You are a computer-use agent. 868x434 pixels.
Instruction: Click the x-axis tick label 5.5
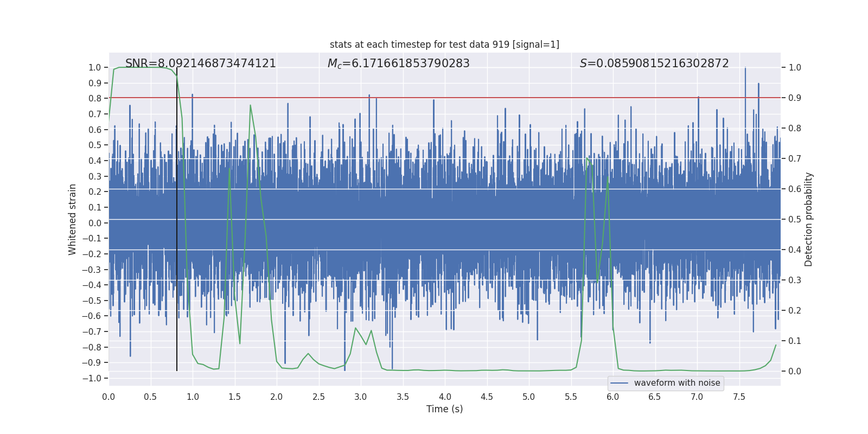pos(571,397)
